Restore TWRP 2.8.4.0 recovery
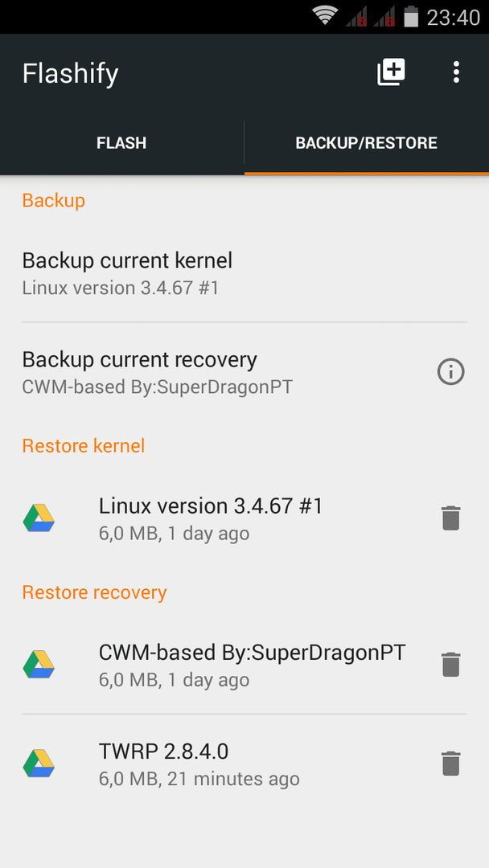This screenshot has width=489, height=868. coord(244,764)
